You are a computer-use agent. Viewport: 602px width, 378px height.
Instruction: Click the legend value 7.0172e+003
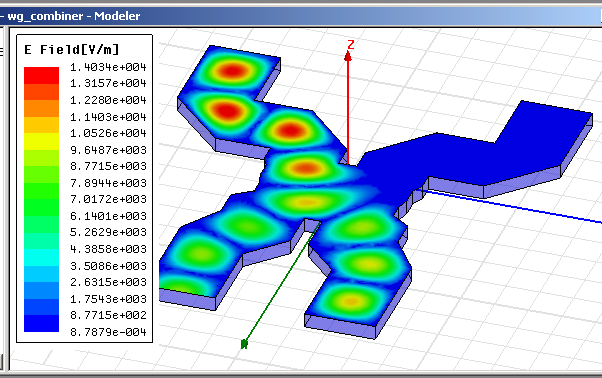108,199
